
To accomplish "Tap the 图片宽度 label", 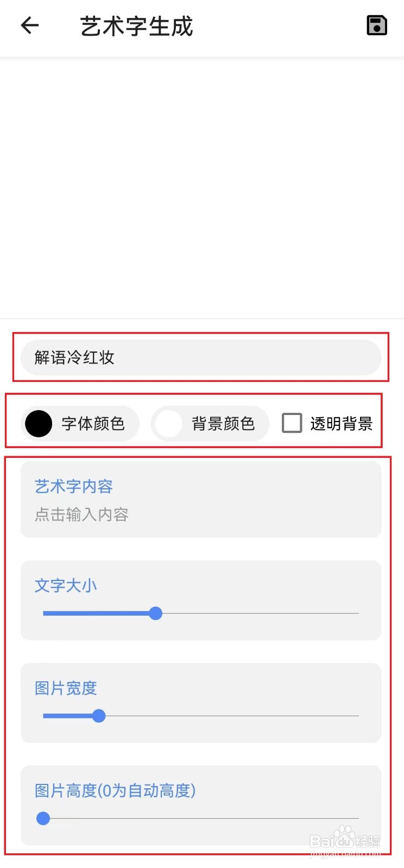I will click(x=66, y=688).
